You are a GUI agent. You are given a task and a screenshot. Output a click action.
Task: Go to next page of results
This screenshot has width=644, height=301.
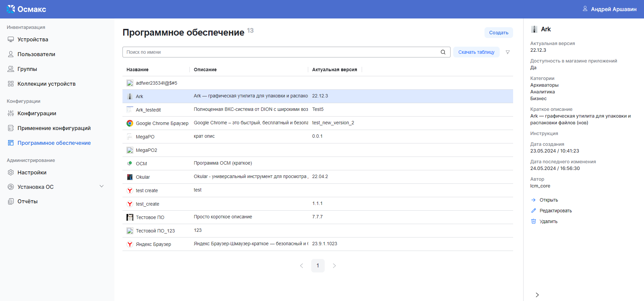pyautogui.click(x=334, y=266)
